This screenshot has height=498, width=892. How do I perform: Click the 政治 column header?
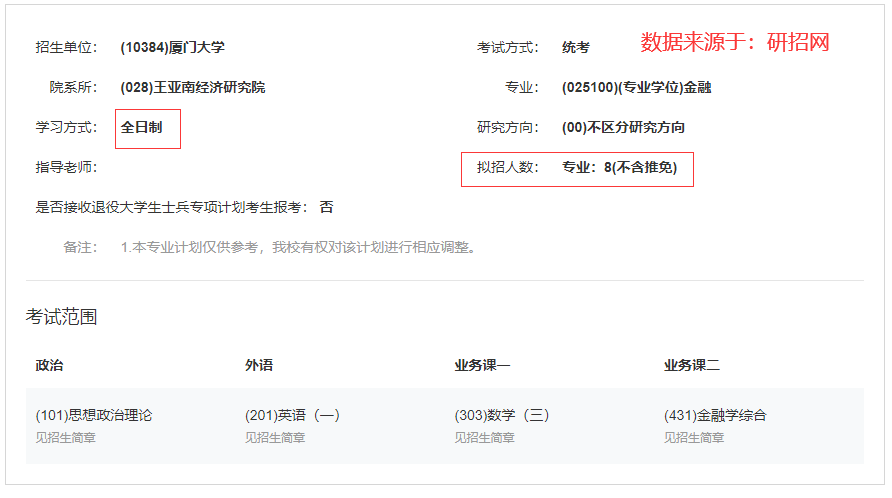click(x=49, y=365)
